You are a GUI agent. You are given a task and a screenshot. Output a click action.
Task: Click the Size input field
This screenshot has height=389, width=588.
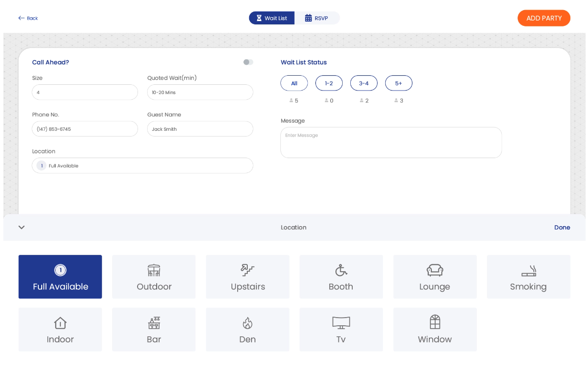click(x=85, y=92)
